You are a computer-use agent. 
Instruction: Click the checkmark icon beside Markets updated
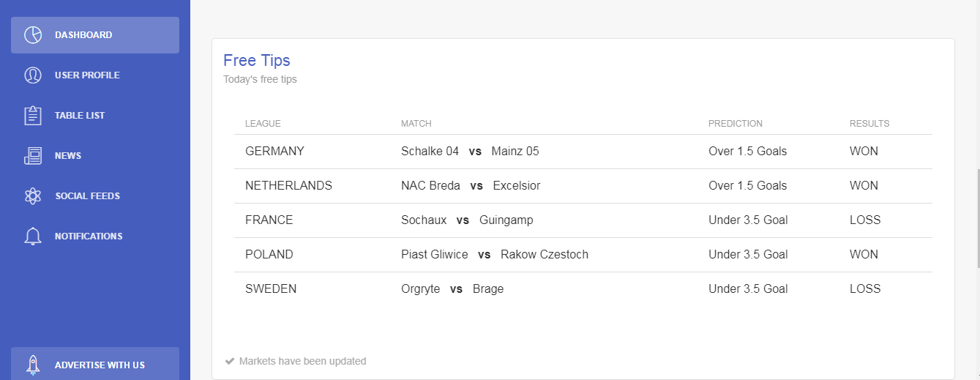coord(230,361)
